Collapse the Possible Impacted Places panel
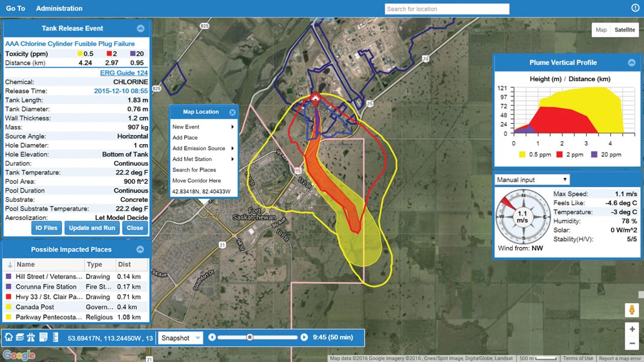The image size is (644, 362). [x=140, y=249]
